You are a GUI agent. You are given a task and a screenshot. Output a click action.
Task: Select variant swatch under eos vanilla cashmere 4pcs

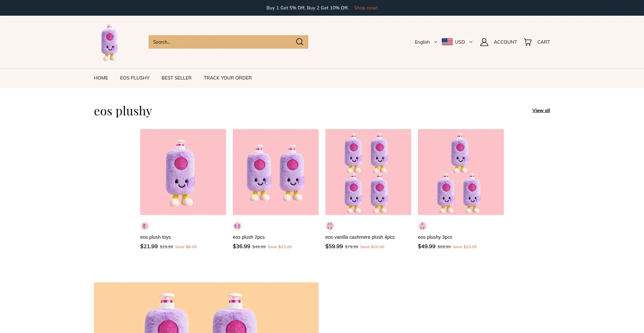pyautogui.click(x=330, y=226)
